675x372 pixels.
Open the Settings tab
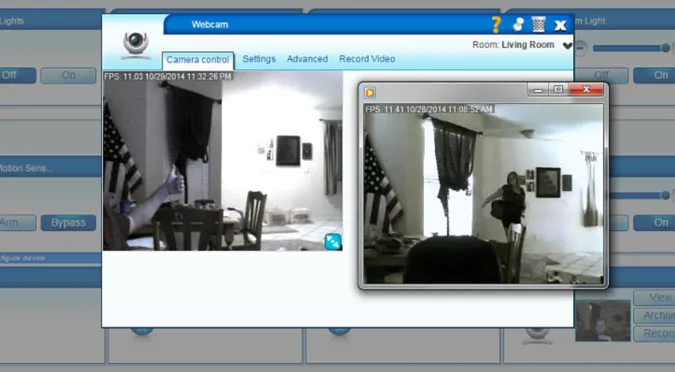[259, 59]
